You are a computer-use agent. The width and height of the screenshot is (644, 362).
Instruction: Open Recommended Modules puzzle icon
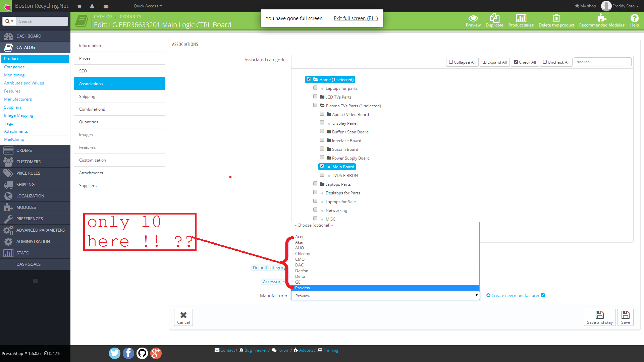click(602, 18)
